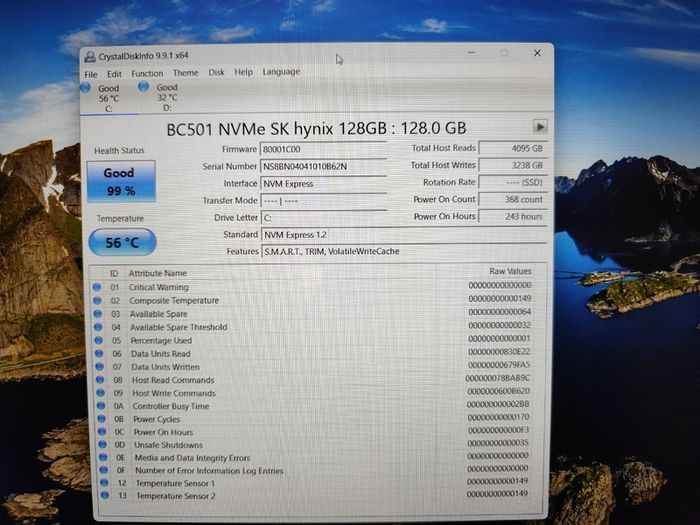The image size is (700, 525).
Task: Click the Total Host Writes value 3238 GB
Action: tap(512, 165)
